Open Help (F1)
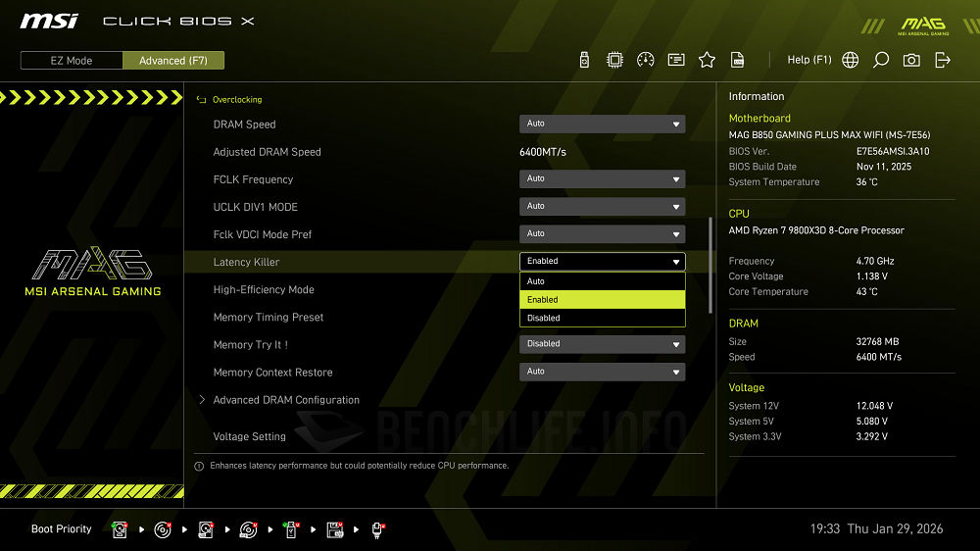Viewport: 980px width, 551px height. (808, 60)
